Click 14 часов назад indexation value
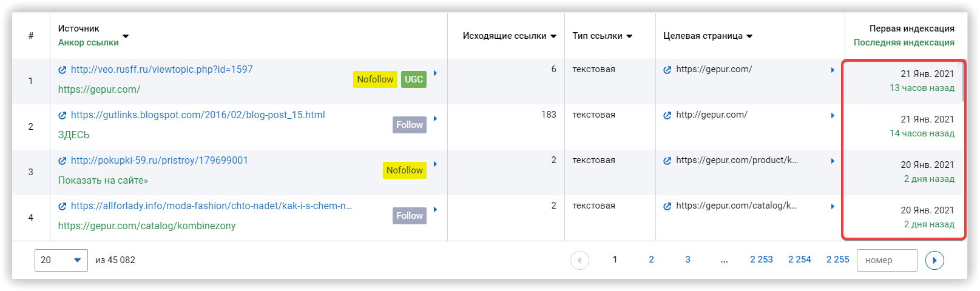 (x=922, y=133)
